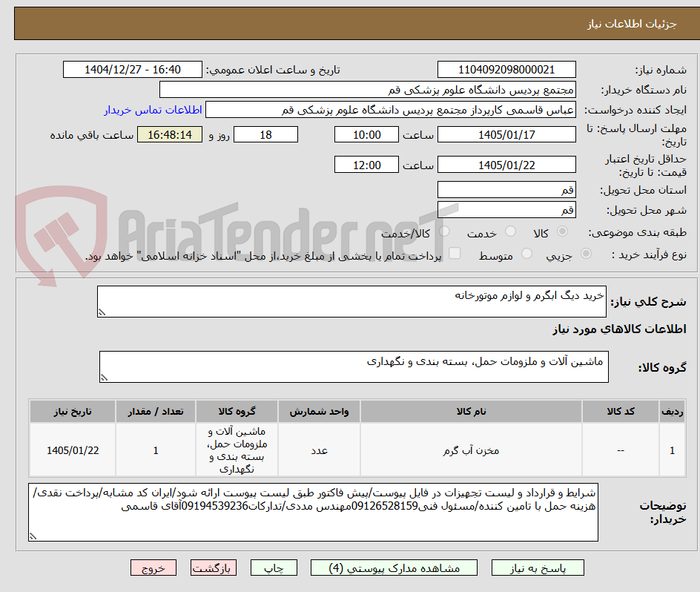The height and width of the screenshot is (592, 700).
Task: Select the جزیی purchase type radio
Action: 586,254
